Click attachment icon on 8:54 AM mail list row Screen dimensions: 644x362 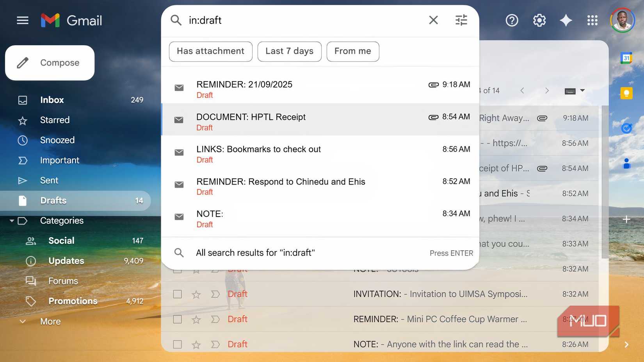(x=542, y=169)
